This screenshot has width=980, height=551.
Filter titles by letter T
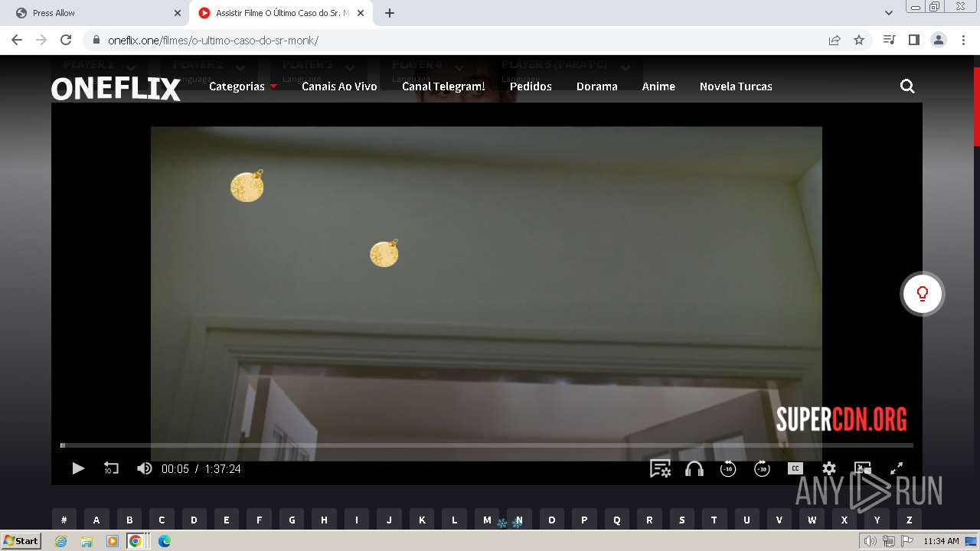point(714,520)
